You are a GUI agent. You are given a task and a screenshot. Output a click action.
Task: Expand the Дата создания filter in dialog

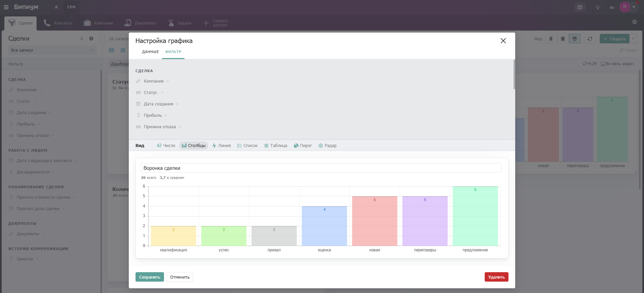(158, 104)
